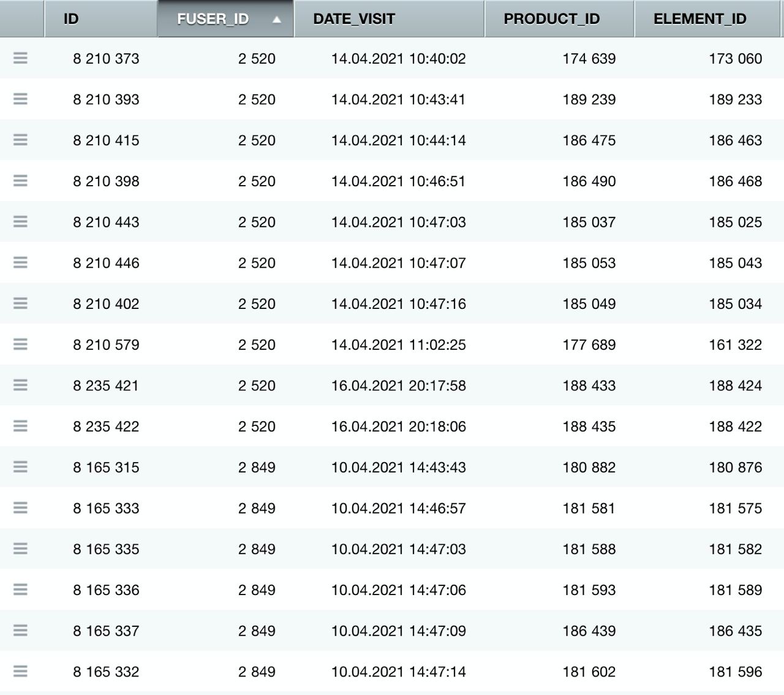Select product ID 188 433
Viewport: 784px width, 695px height.
[589, 385]
